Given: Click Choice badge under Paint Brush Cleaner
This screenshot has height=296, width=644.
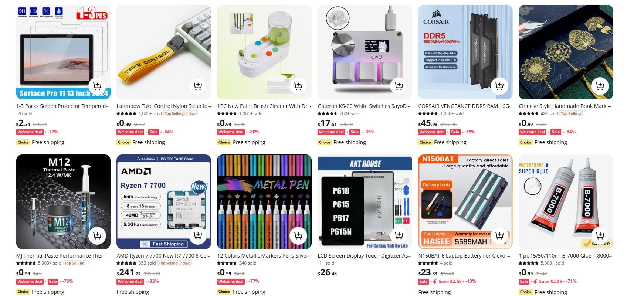Looking at the screenshot, I should pos(224,142).
